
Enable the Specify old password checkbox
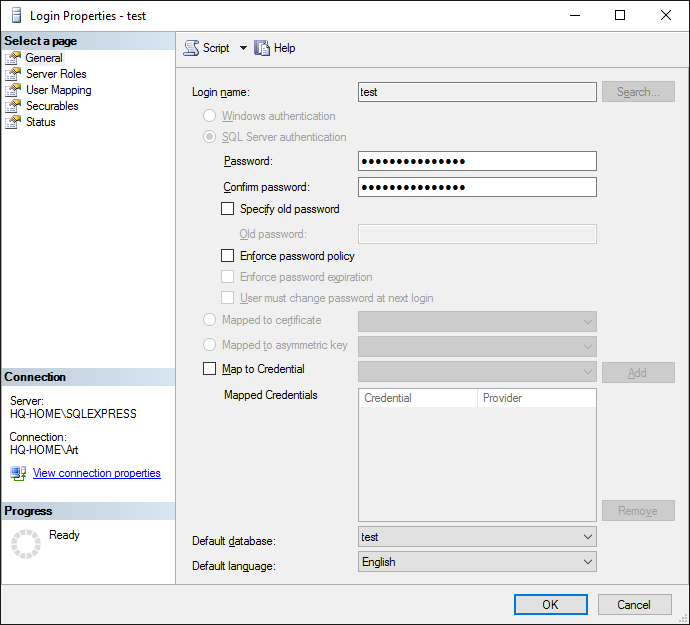click(x=227, y=209)
